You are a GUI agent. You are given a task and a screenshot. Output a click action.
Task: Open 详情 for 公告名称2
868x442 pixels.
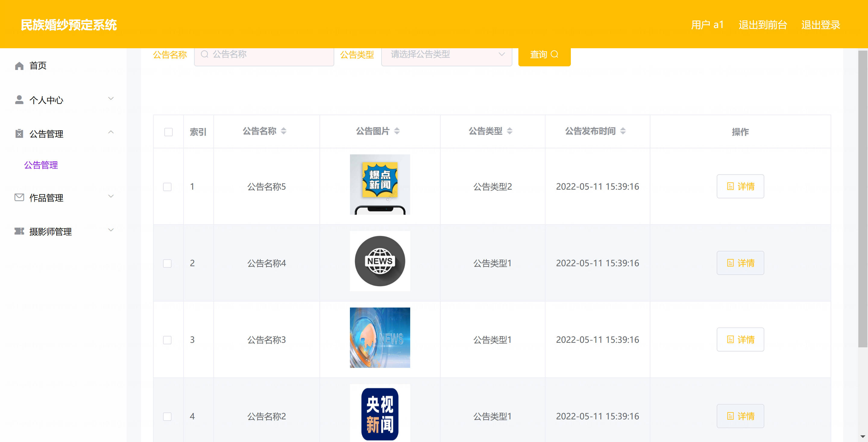point(740,416)
